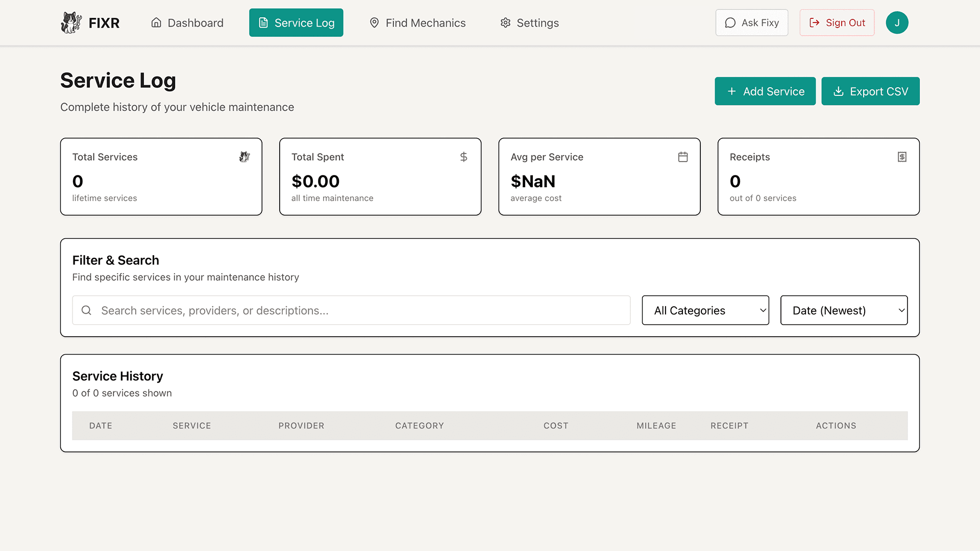The width and height of the screenshot is (980, 551).
Task: Click the Export CSV button
Action: (x=870, y=91)
